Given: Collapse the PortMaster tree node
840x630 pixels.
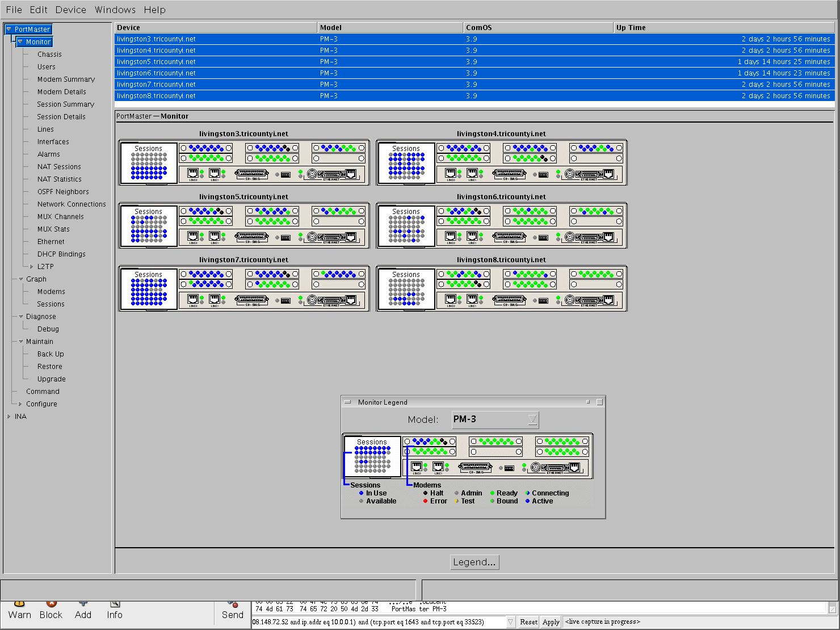Looking at the screenshot, I should pyautogui.click(x=9, y=30).
